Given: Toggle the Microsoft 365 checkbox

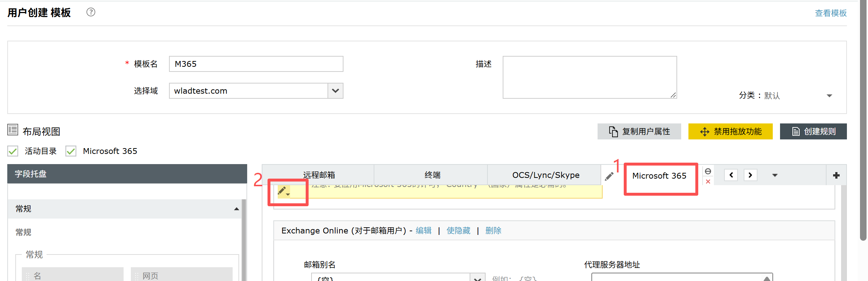Looking at the screenshot, I should (71, 151).
